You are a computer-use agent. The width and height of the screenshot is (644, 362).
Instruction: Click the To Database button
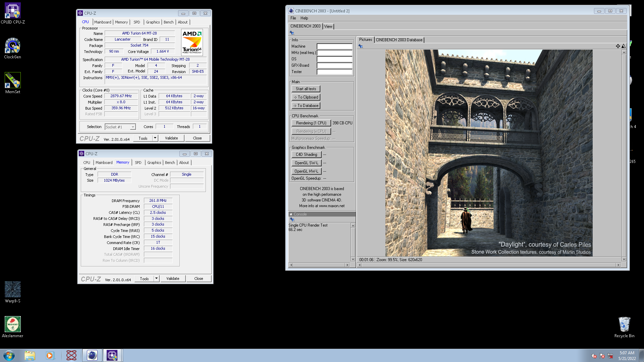(306, 106)
